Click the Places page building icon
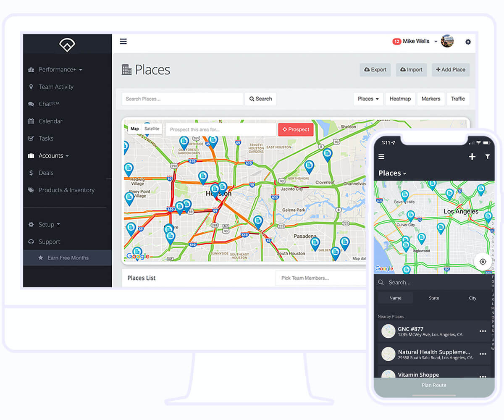504x420 pixels. (x=126, y=70)
